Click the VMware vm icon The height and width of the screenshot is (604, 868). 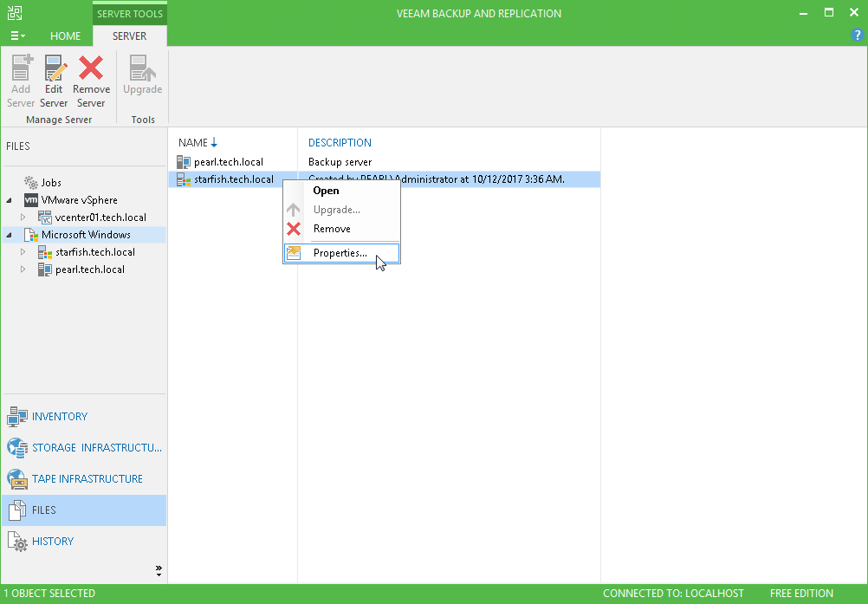pyautogui.click(x=31, y=200)
